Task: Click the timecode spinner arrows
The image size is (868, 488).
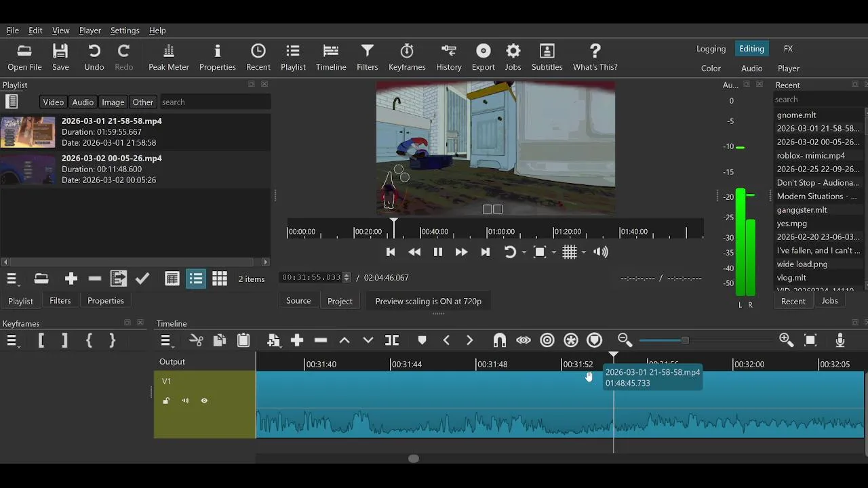Action: [x=347, y=277]
